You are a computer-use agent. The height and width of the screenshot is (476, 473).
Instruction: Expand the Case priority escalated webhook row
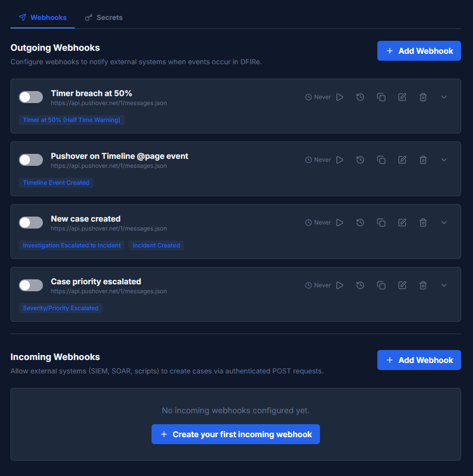point(444,285)
